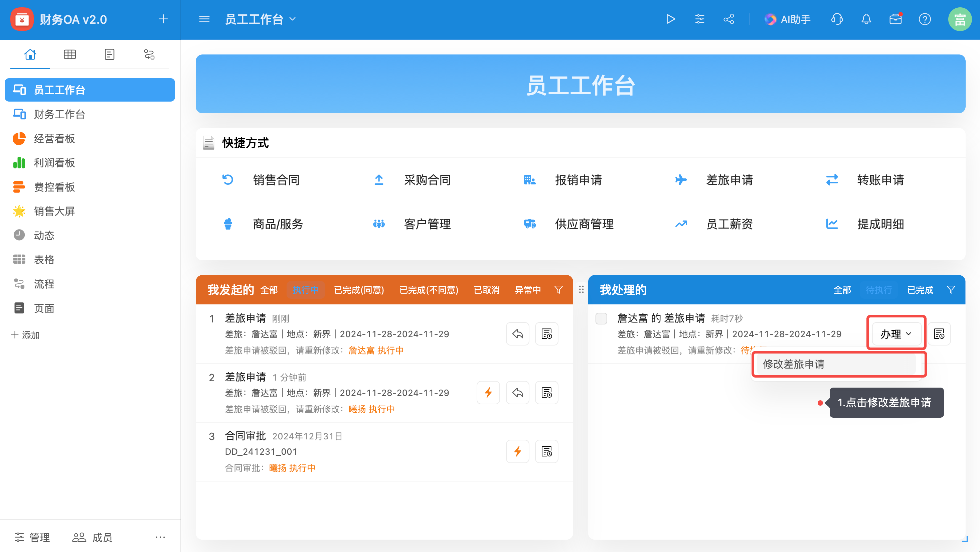This screenshot has height=552, width=980.
Task: Open the settings sliders icon in header
Action: click(x=700, y=19)
